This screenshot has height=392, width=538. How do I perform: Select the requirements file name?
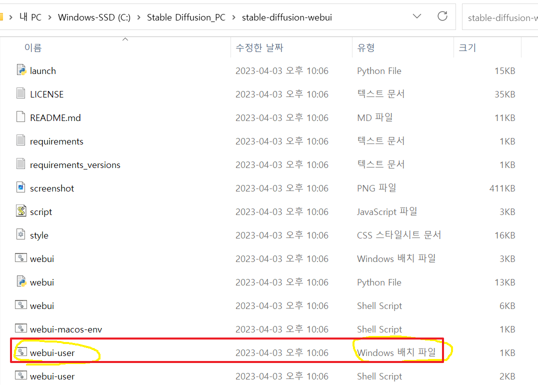(56, 141)
